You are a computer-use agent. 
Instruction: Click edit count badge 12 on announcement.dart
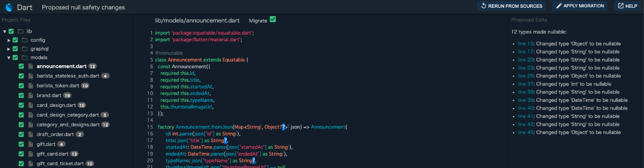92,67
